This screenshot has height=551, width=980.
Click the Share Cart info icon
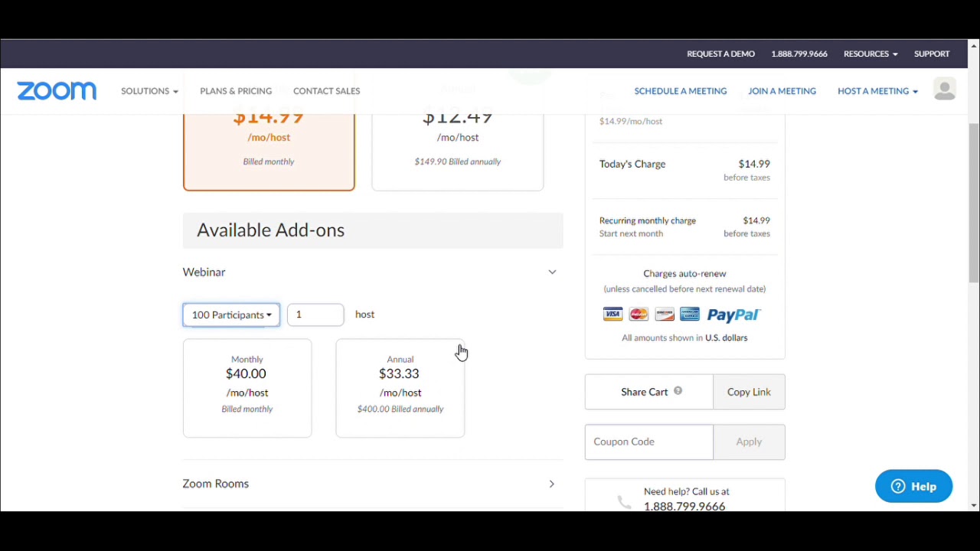[x=678, y=391]
